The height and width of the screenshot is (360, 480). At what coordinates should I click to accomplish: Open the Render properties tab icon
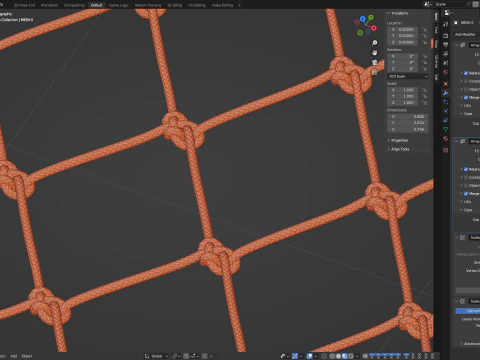[446, 36]
